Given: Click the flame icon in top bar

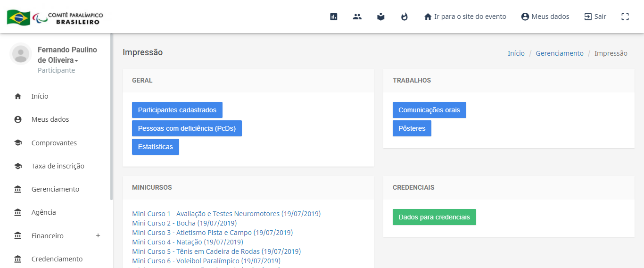Looking at the screenshot, I should tap(404, 17).
